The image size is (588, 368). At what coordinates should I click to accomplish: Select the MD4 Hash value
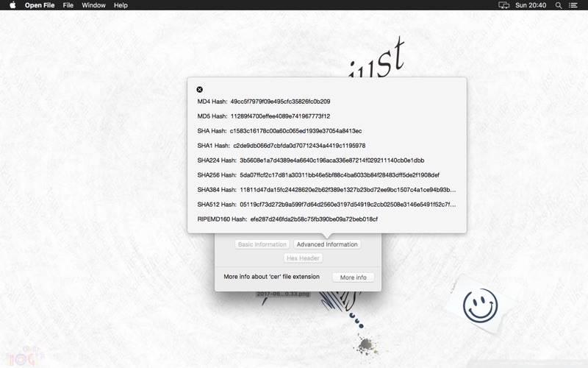(280, 102)
